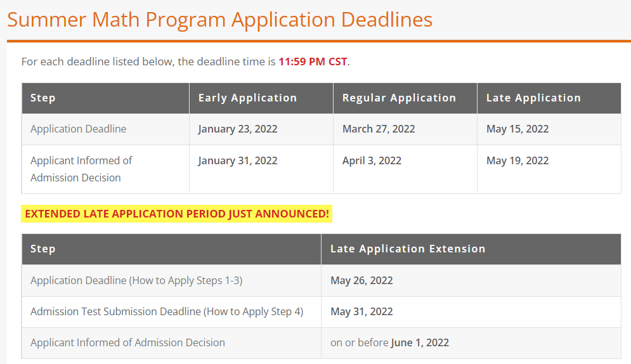This screenshot has height=364, width=631.
Task: Select the May 31, 2022 test submission date
Action: click(x=361, y=312)
